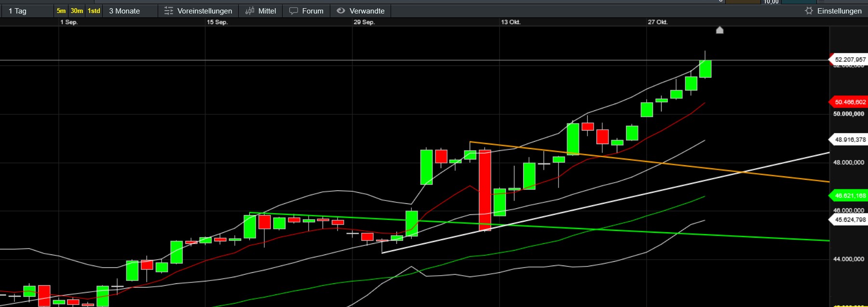868x307 pixels.
Task: Switch to the 5m timeframe
Action: (x=61, y=11)
